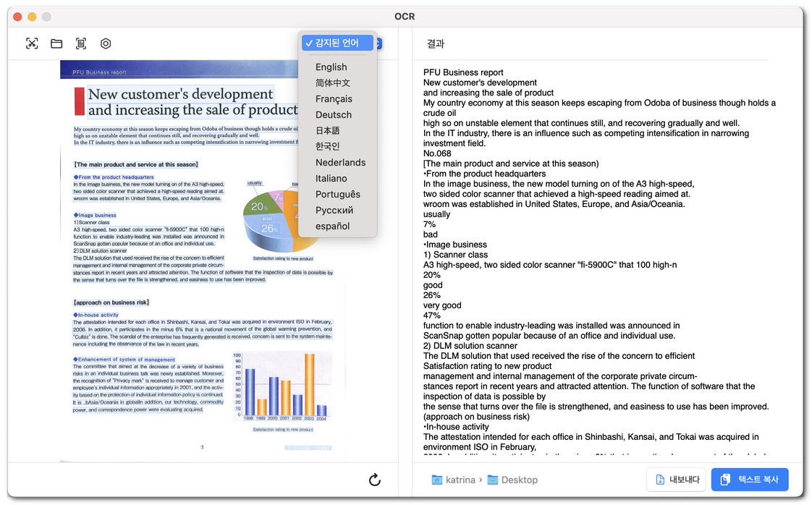812x505 pixels.
Task: Click the scan text region icon
Action: pyautogui.click(x=81, y=43)
